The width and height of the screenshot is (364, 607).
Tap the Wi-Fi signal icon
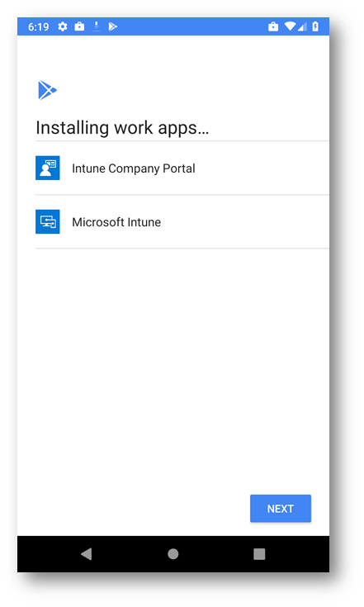pos(290,26)
